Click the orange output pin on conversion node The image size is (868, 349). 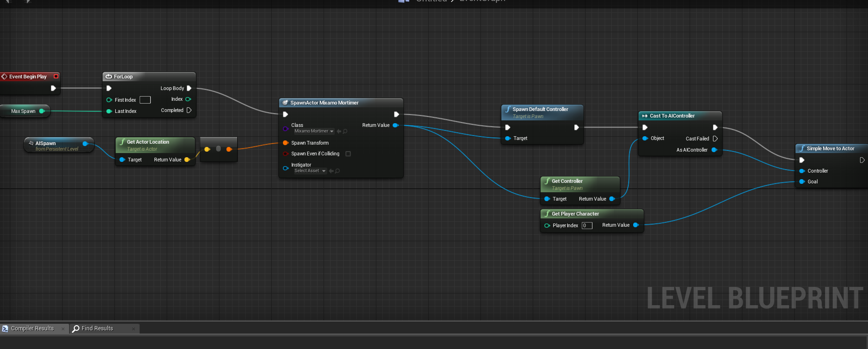pyautogui.click(x=229, y=149)
